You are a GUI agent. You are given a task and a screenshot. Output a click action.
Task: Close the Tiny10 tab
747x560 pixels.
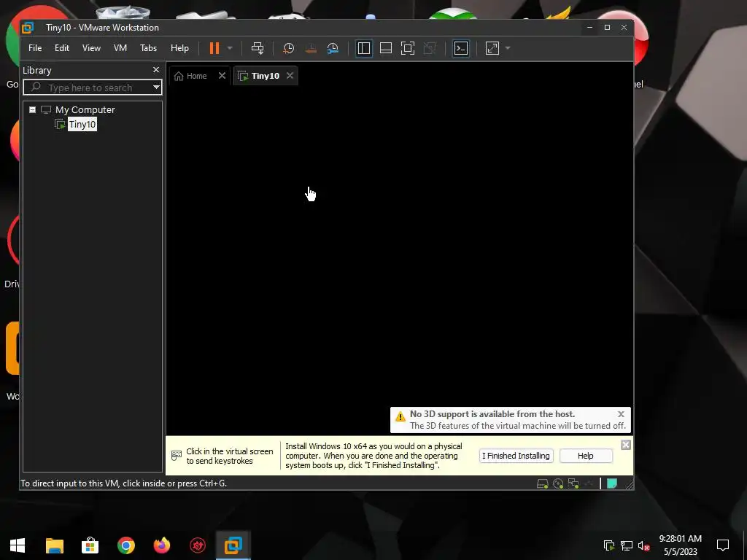pos(290,76)
